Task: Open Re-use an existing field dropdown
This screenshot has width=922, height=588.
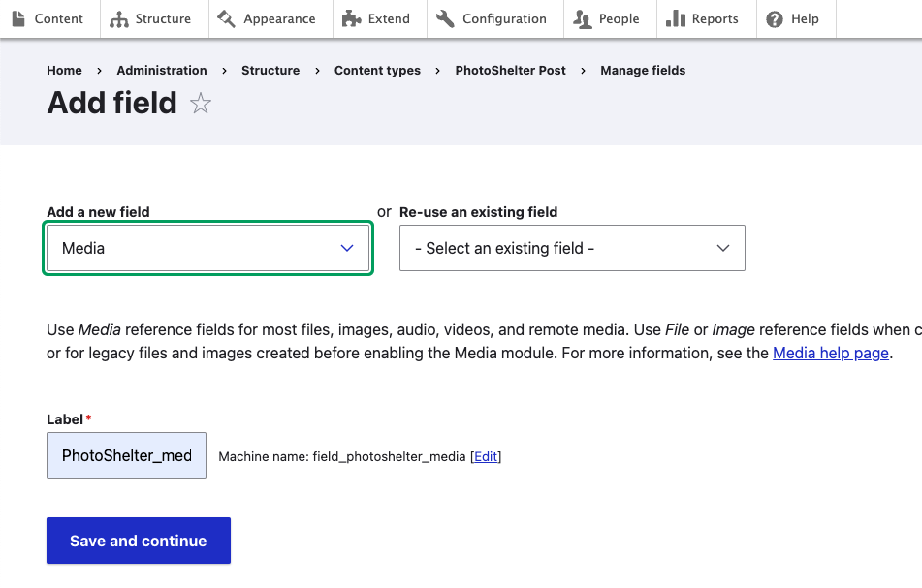Action: pos(572,248)
